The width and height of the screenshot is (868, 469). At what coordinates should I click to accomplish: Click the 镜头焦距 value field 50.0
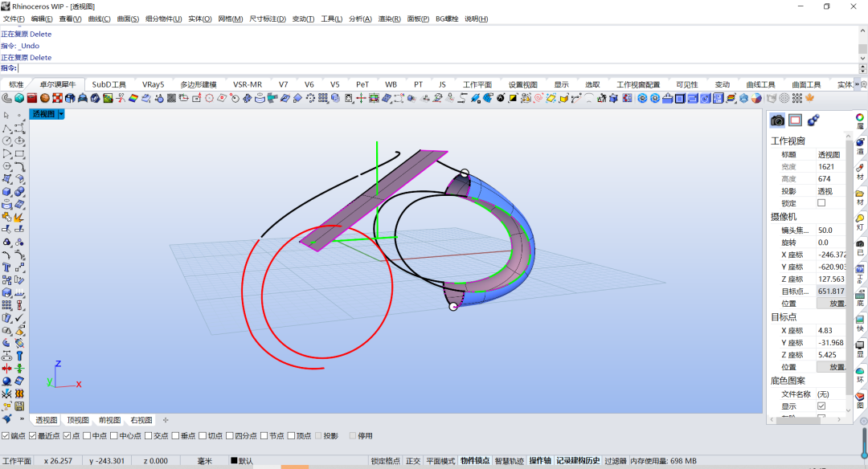pos(832,230)
